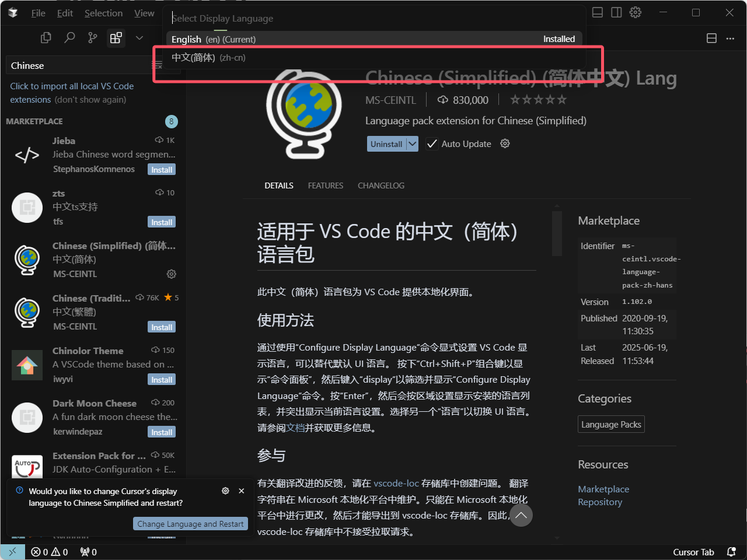Open the Search view in the activity bar
The width and height of the screenshot is (747, 560).
click(x=69, y=37)
